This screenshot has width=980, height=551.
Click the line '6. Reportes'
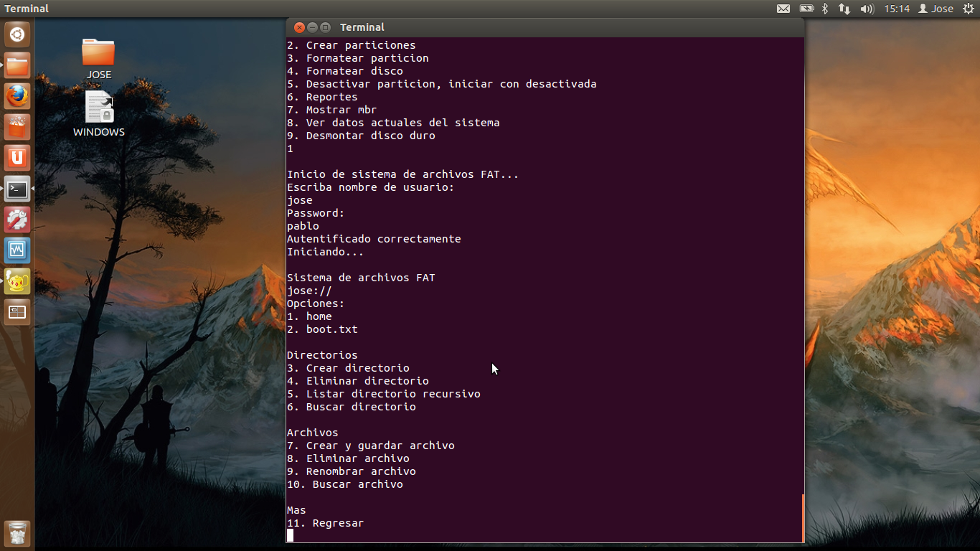click(x=322, y=97)
